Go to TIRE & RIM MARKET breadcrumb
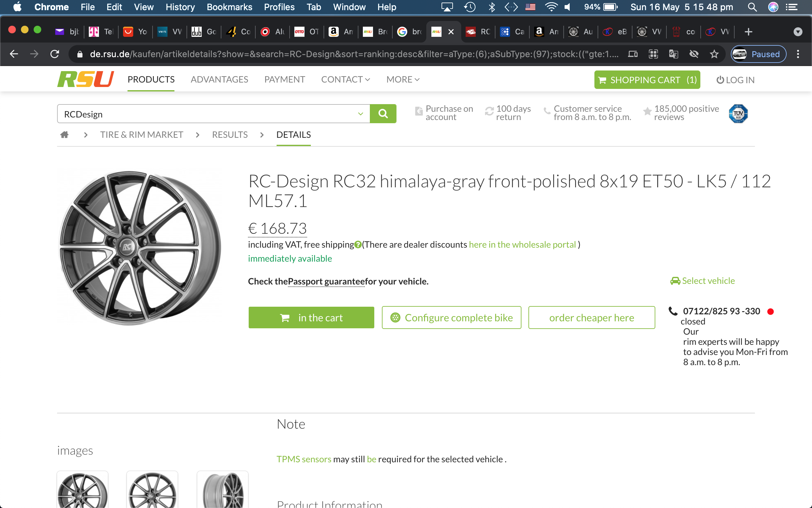The image size is (812, 508). (141, 135)
